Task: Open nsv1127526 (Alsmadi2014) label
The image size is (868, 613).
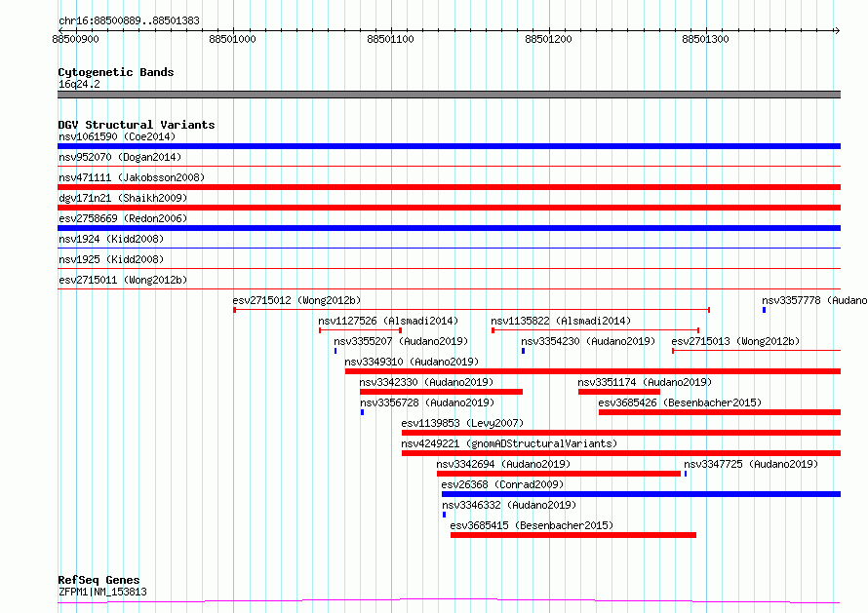Action: [388, 321]
